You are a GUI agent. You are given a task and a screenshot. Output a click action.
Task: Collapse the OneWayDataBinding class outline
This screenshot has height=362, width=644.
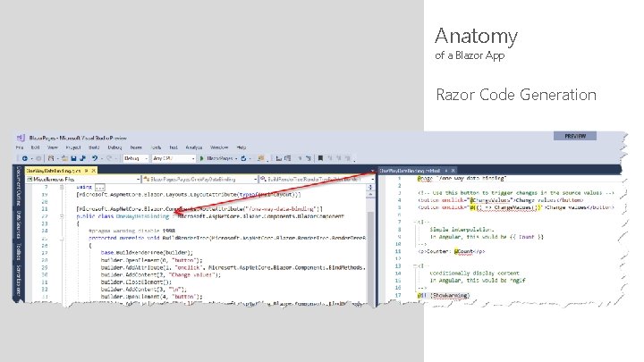point(62,216)
